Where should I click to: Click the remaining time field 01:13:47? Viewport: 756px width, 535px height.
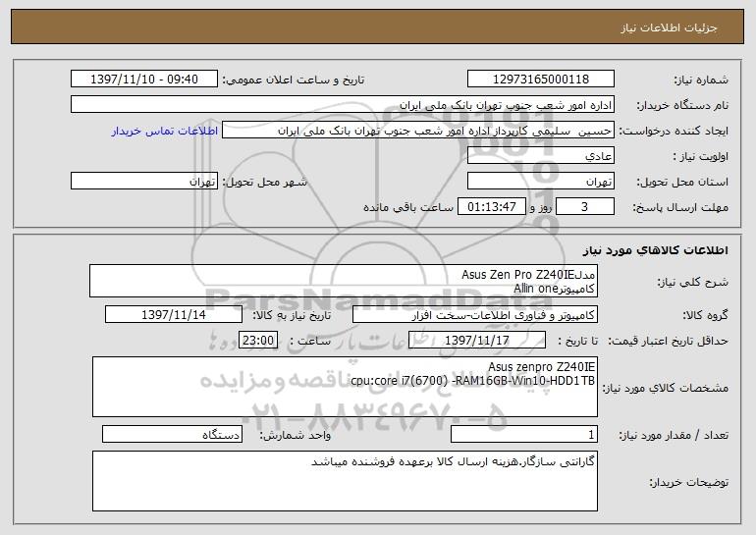(x=491, y=207)
